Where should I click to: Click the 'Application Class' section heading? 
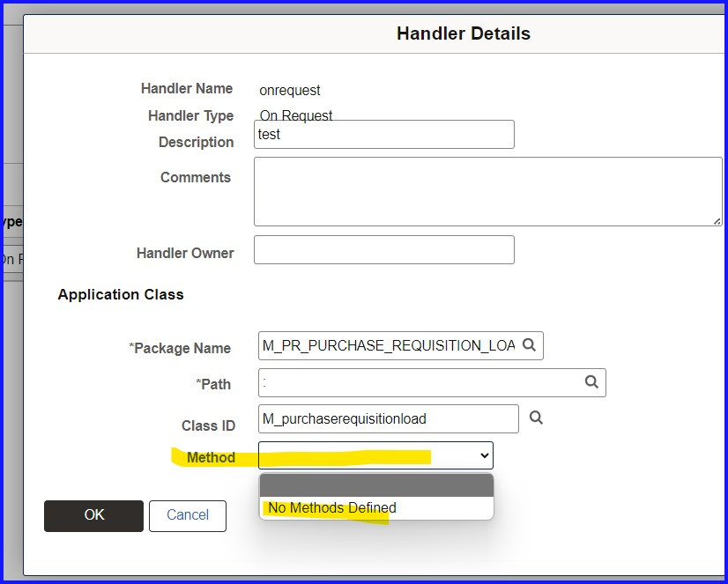click(121, 294)
